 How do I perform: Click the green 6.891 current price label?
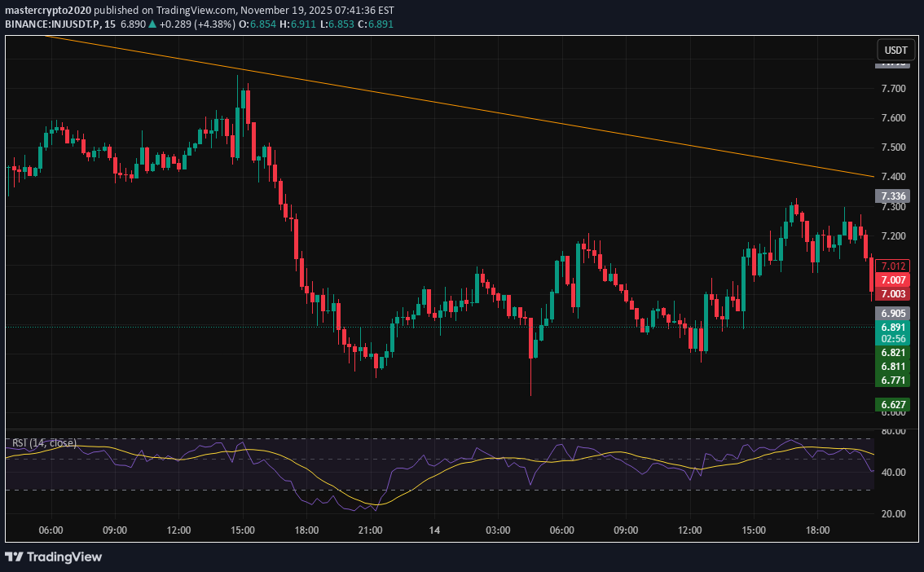[892, 326]
